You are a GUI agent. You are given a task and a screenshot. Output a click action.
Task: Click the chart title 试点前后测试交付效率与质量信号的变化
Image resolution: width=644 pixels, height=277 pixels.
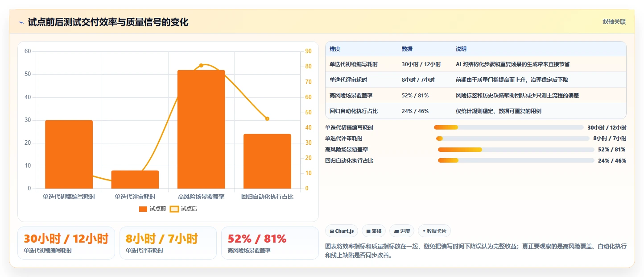point(108,22)
